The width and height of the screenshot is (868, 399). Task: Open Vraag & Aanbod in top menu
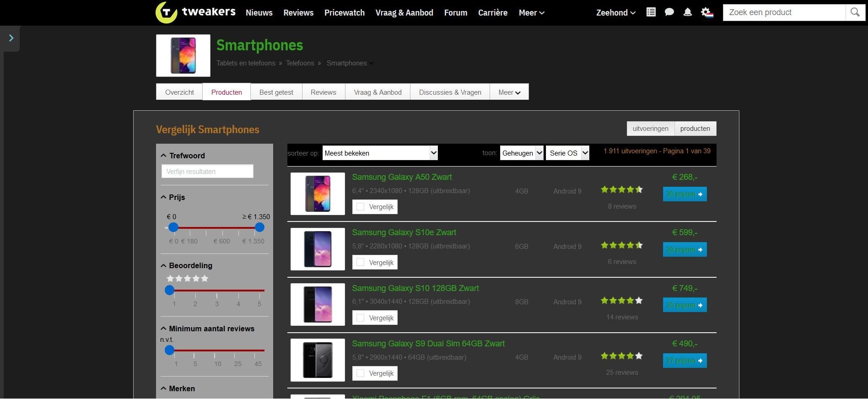(404, 13)
